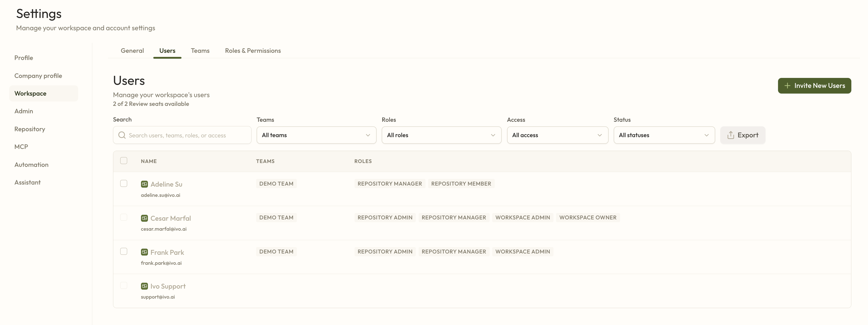Screen dimensions: 868x325
Task: Toggle the select-all header checkbox
Action: point(124,161)
